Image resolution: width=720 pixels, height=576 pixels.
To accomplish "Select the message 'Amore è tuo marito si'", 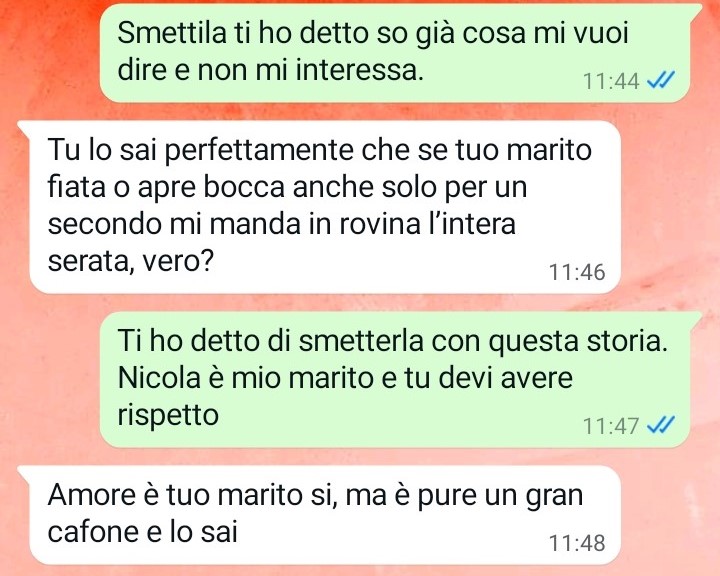I will coord(325,515).
